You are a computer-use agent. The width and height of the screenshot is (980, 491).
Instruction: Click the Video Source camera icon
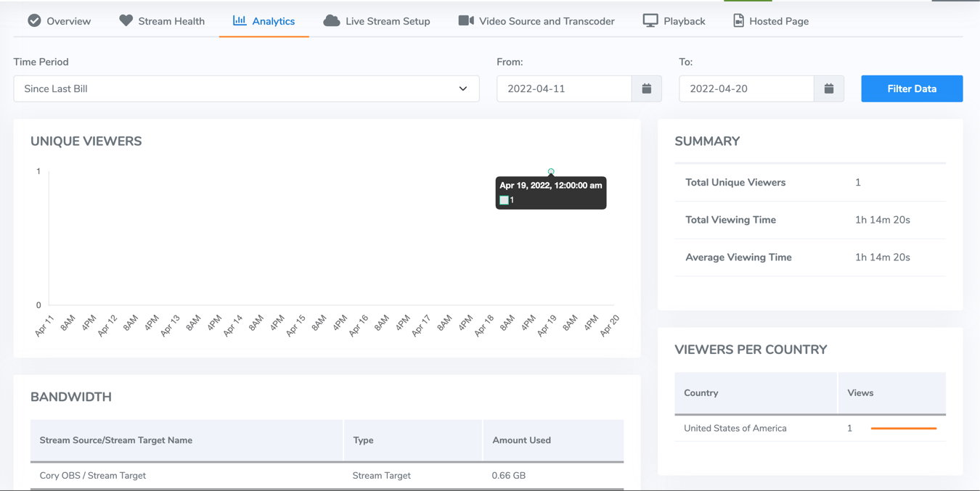(x=465, y=20)
